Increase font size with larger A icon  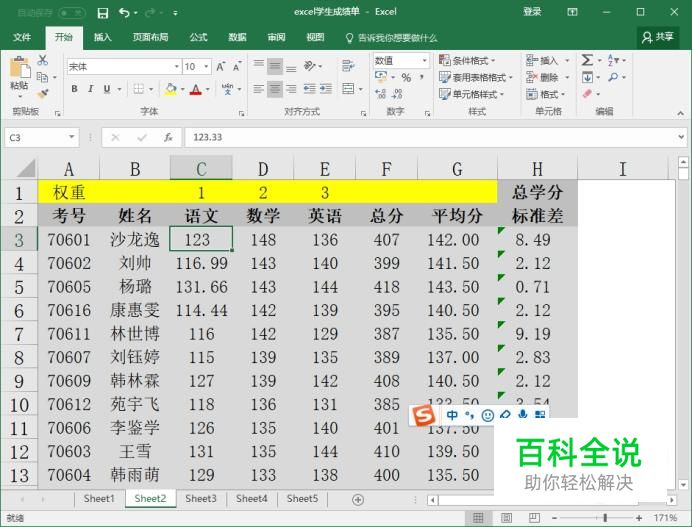[220, 67]
